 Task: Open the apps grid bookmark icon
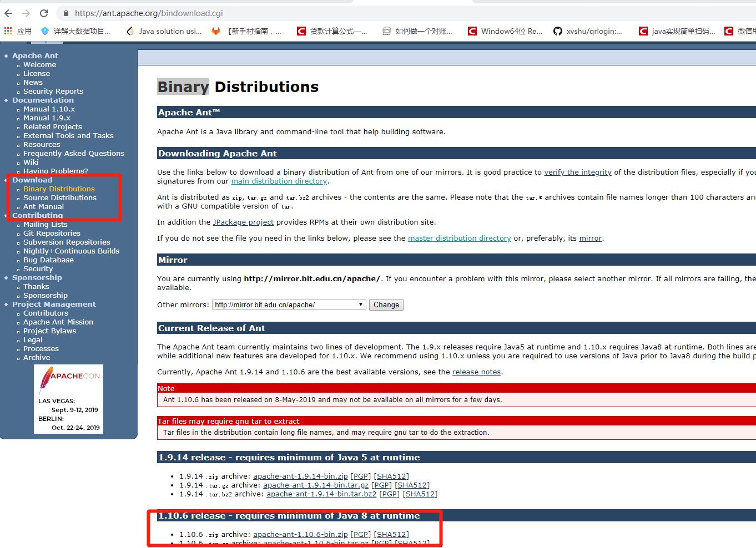[8, 31]
